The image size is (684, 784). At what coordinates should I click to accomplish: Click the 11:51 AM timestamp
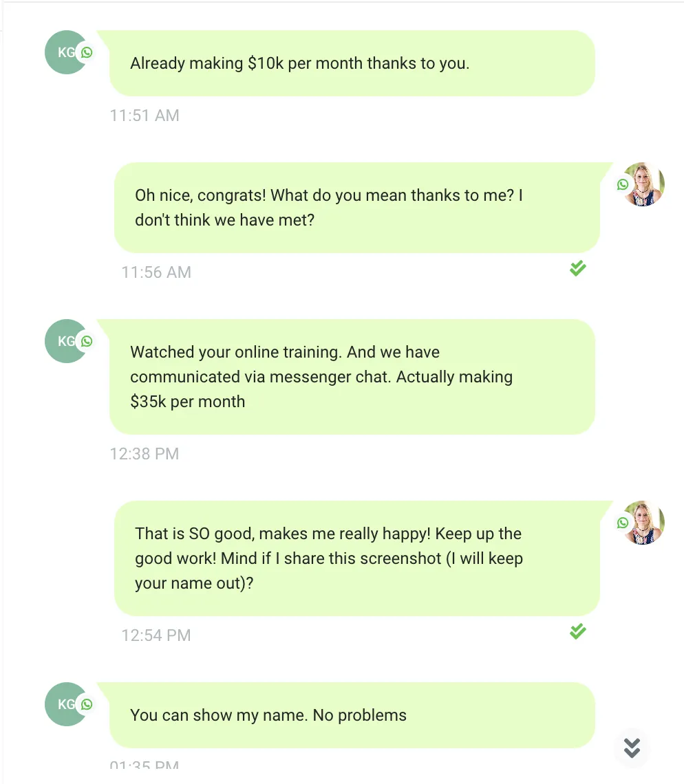click(x=145, y=116)
